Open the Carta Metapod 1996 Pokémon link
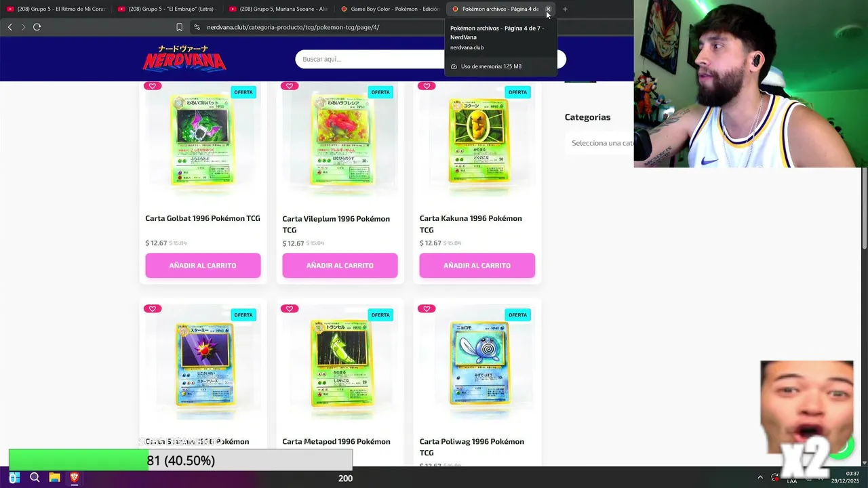The height and width of the screenshot is (488, 868). [336, 441]
